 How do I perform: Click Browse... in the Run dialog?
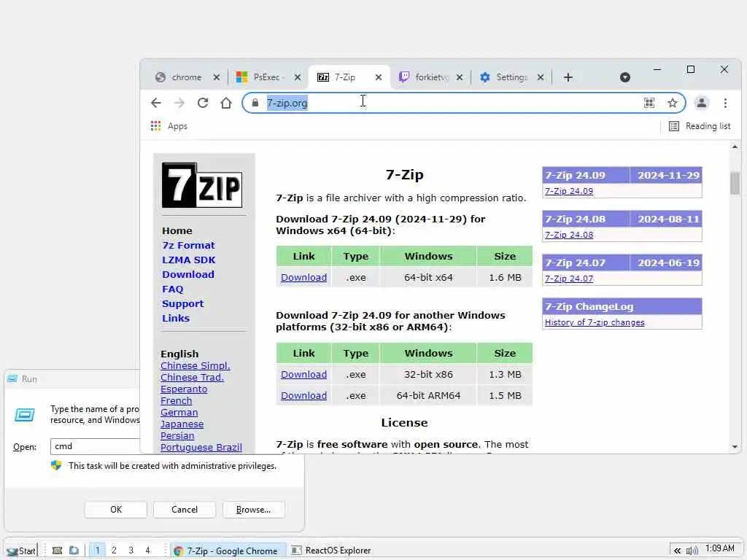point(253,510)
